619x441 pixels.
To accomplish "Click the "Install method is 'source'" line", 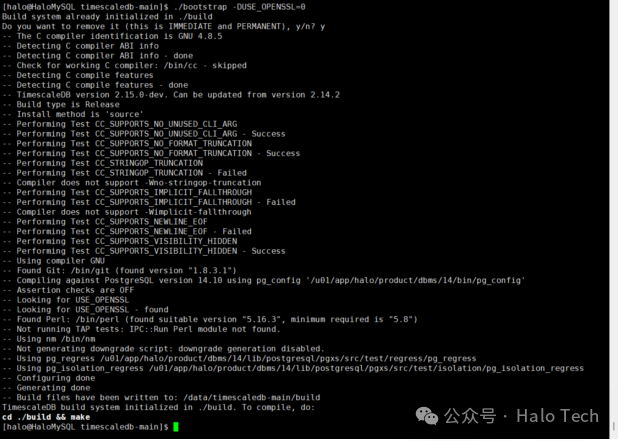I will coord(73,114).
